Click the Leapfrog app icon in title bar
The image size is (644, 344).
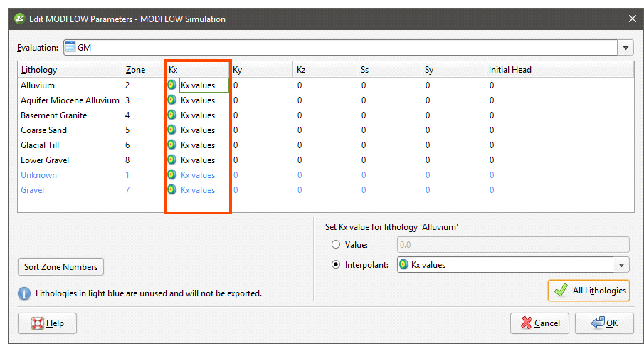coord(19,19)
